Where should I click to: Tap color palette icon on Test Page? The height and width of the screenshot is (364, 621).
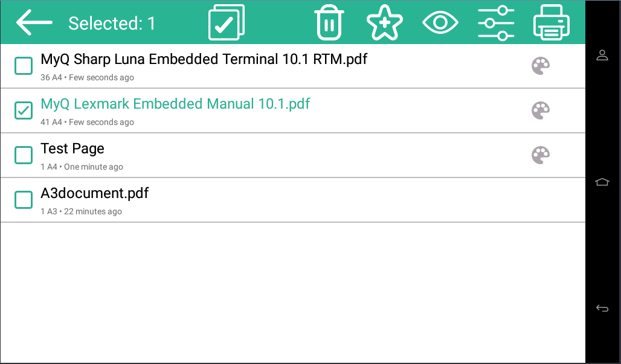tap(541, 155)
